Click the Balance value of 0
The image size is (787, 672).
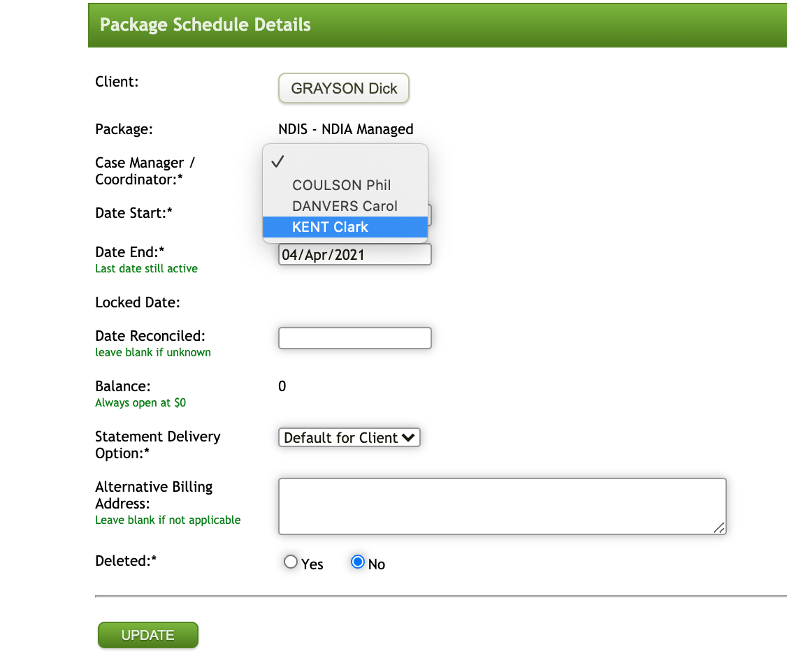point(282,386)
